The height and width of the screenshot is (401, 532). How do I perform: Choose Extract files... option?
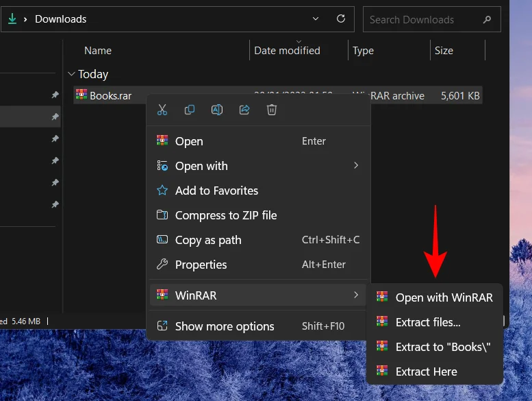[x=428, y=322]
